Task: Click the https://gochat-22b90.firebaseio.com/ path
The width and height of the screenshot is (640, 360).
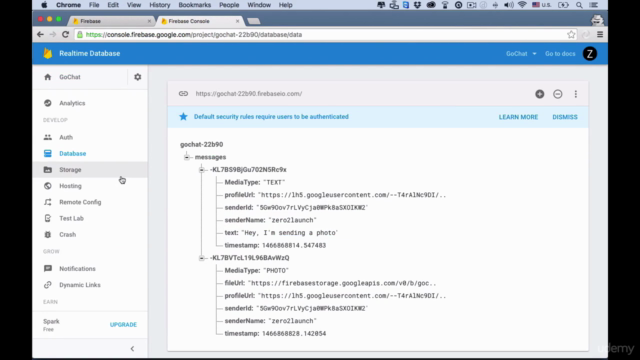Action: pyautogui.click(x=249, y=93)
